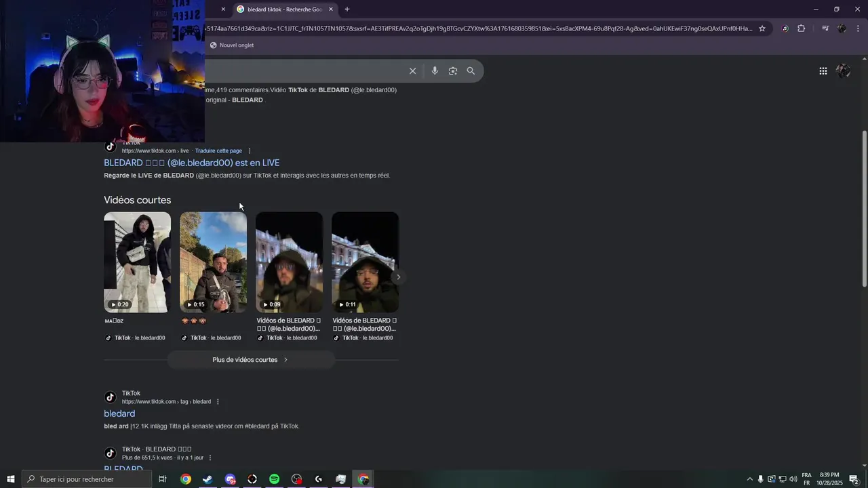Close the 'bledard tiktok' tab
The width and height of the screenshot is (868, 488).
click(x=331, y=9)
